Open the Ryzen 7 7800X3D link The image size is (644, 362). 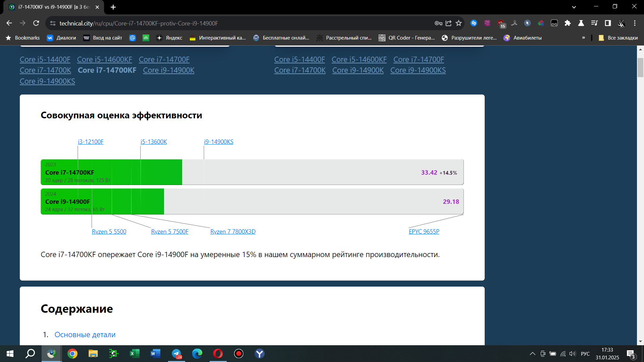(x=233, y=232)
